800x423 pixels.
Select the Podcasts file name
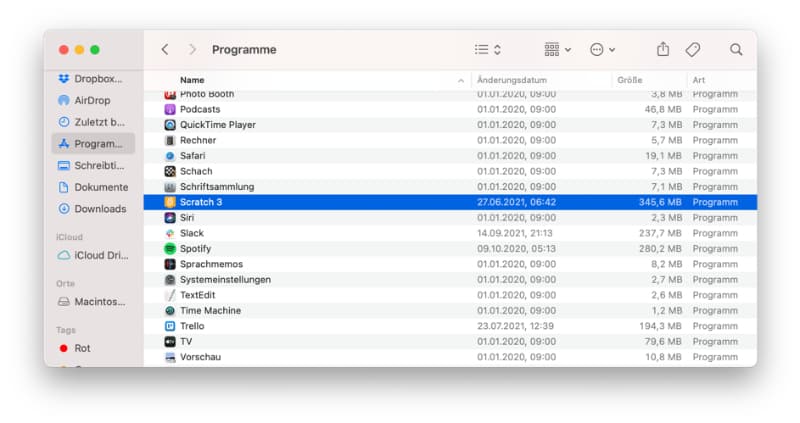(x=200, y=109)
